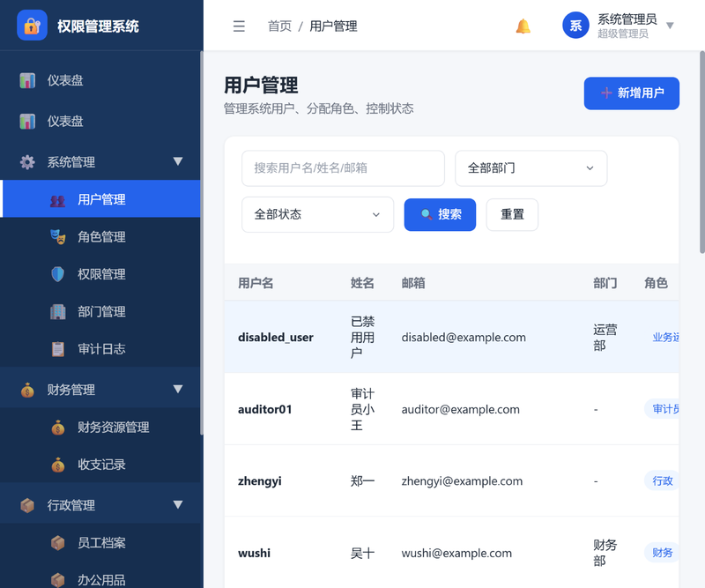The width and height of the screenshot is (705, 588).
Task: Open the 全部部门 dropdown
Action: 531,168
